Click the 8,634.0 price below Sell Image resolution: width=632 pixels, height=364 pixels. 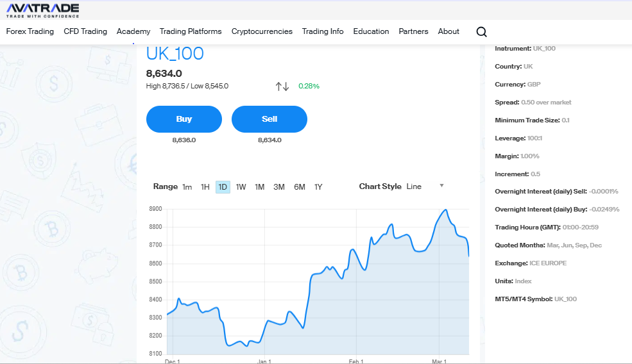(269, 140)
